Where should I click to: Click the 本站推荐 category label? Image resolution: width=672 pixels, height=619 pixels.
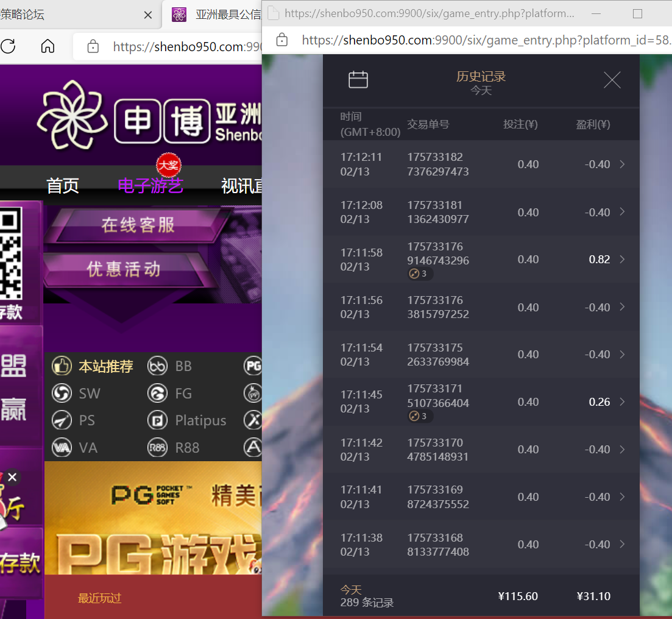click(106, 367)
